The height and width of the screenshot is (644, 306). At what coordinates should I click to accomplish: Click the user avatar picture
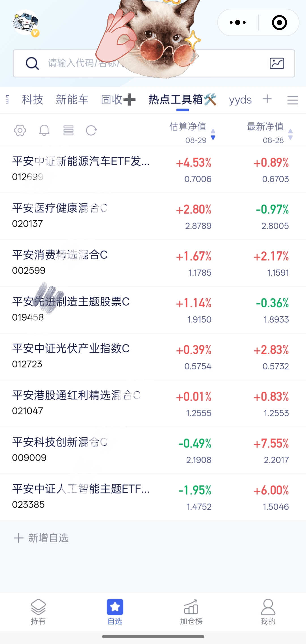[x=25, y=23]
